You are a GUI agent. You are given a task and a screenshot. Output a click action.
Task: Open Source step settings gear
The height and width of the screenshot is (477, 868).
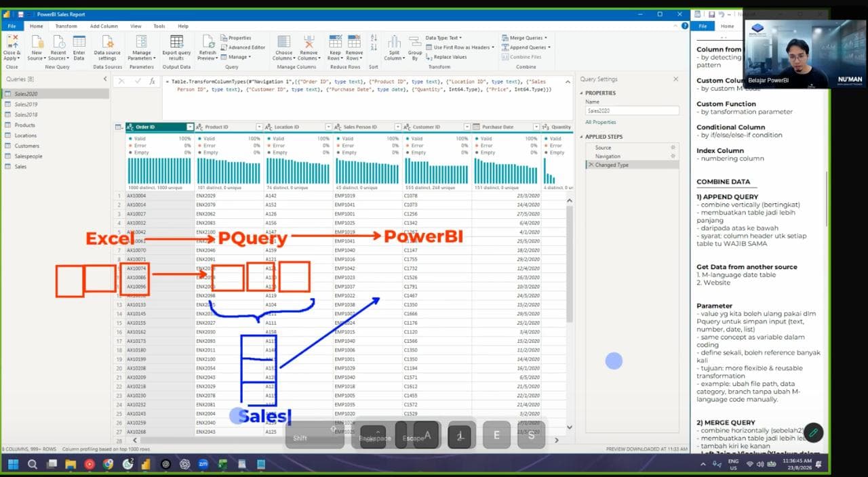point(673,148)
